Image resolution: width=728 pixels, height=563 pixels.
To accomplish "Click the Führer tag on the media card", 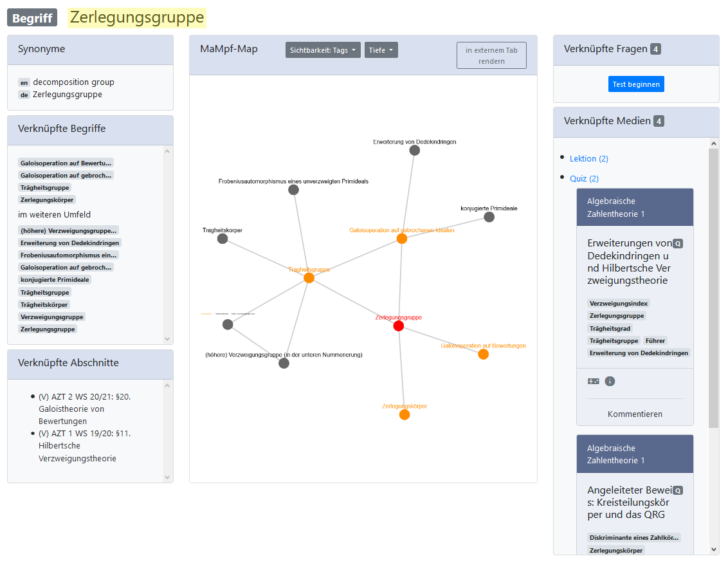I will pos(655,340).
